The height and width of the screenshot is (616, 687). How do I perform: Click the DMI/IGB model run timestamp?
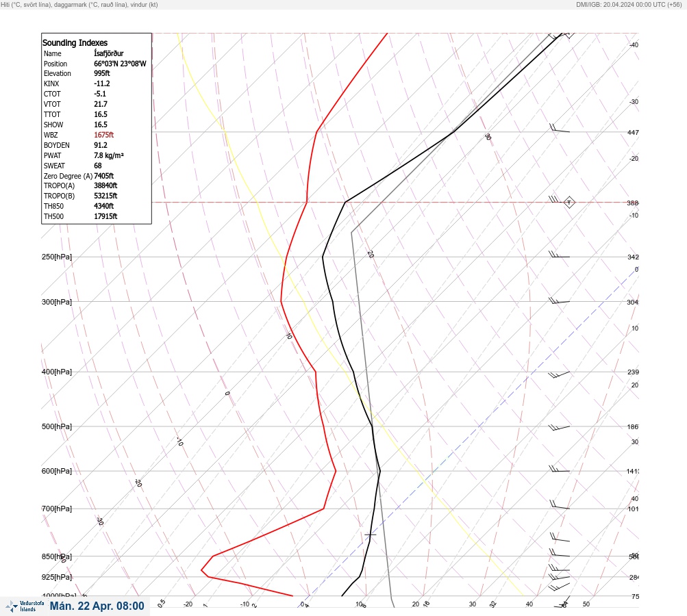click(x=629, y=4)
